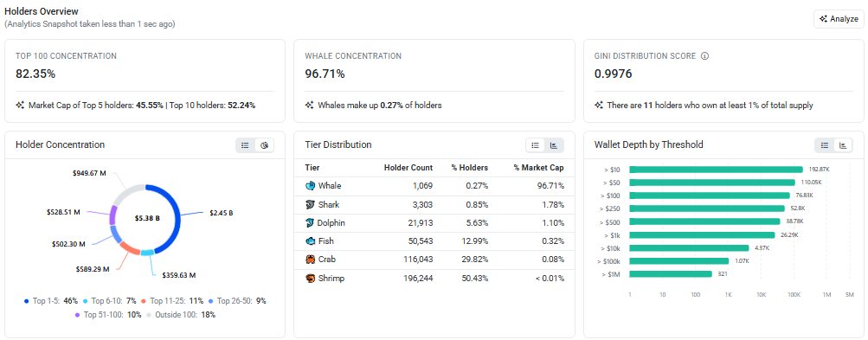The height and width of the screenshot is (340, 868).
Task: Click the Shark tier icon
Action: click(310, 204)
